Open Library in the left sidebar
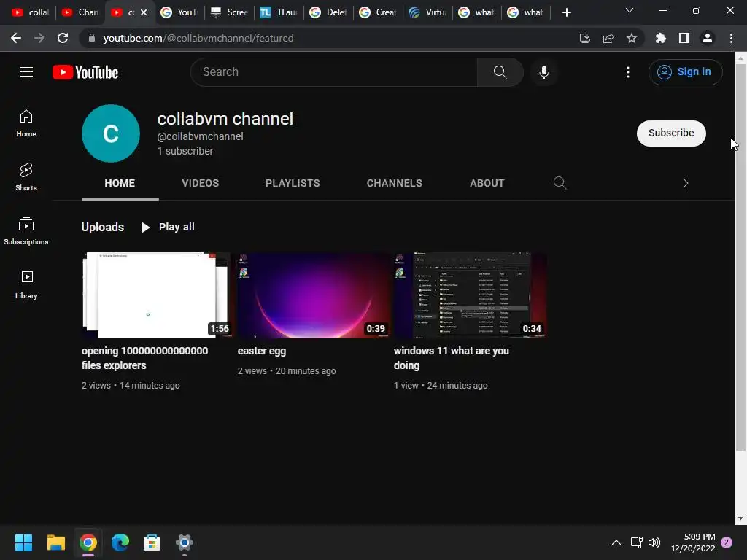Screen dimensions: 747x560 (x=26, y=285)
